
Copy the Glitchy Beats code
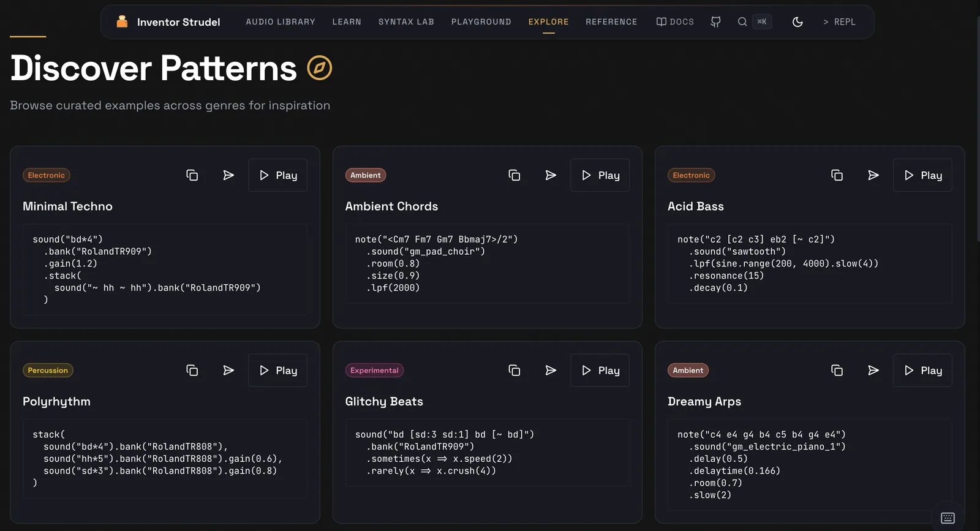[514, 371]
